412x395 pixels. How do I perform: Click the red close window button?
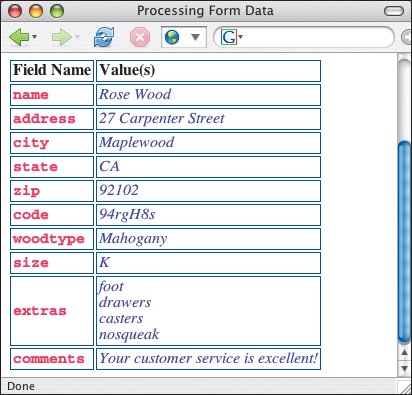pyautogui.click(x=15, y=11)
